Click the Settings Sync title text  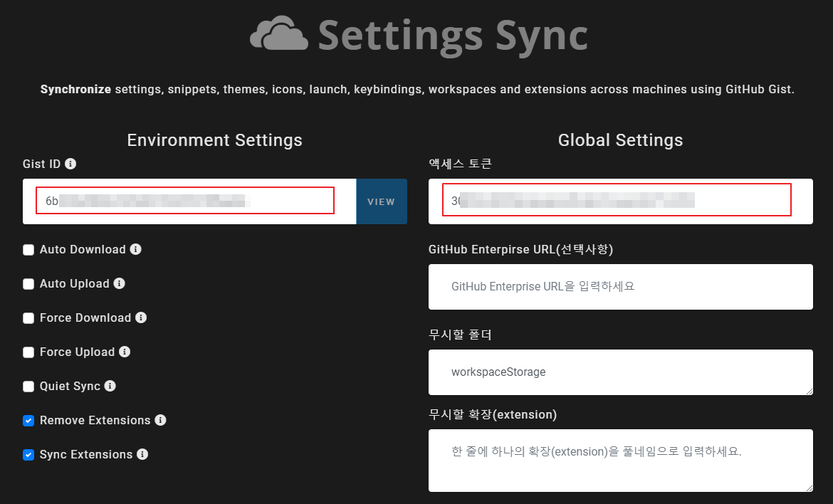[x=453, y=36]
